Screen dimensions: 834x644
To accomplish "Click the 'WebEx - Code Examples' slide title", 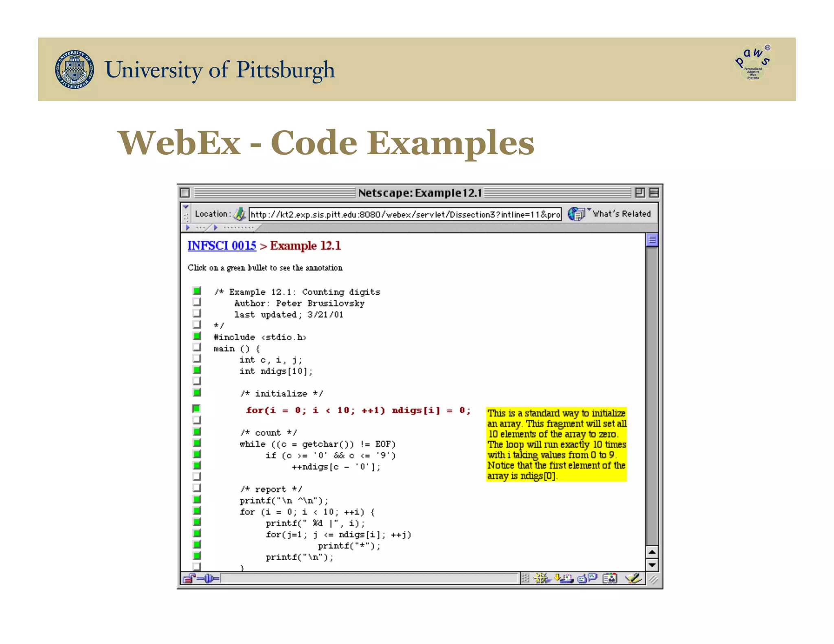I will coord(325,142).
